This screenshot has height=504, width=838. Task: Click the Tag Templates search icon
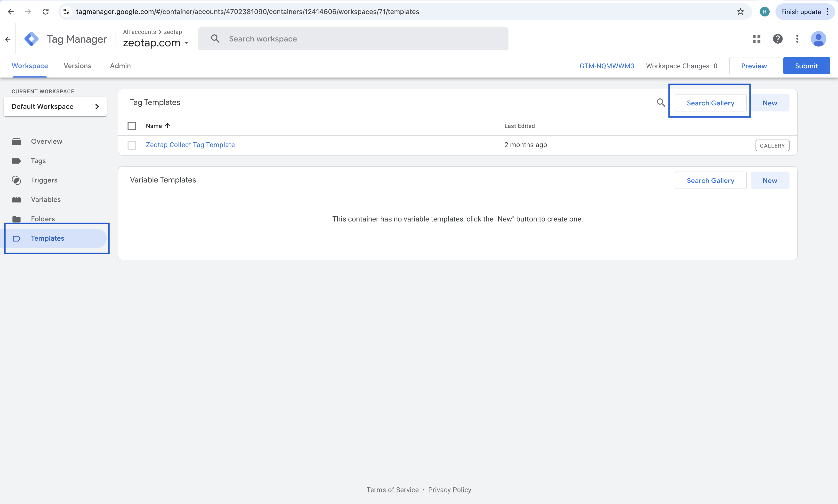point(661,102)
